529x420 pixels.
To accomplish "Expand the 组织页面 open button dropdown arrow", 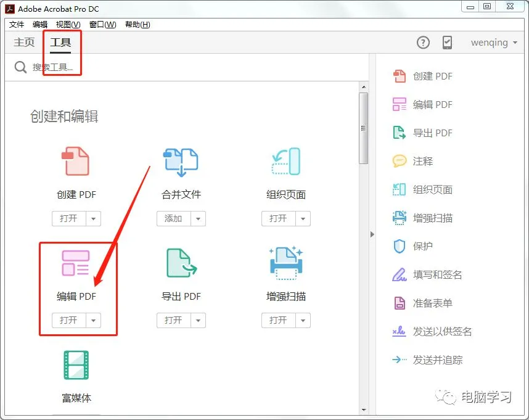I will pyautogui.click(x=303, y=218).
